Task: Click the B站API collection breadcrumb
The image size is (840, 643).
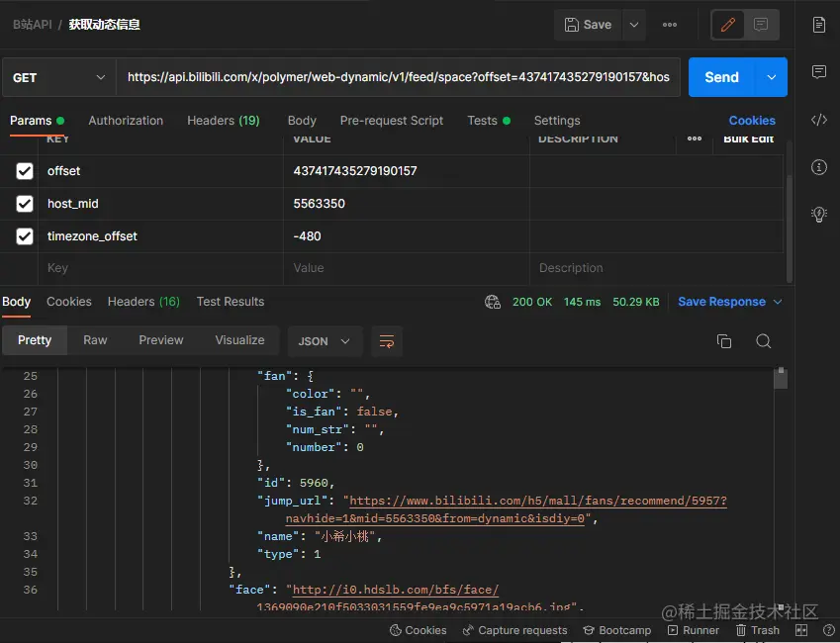Action: pos(33,25)
